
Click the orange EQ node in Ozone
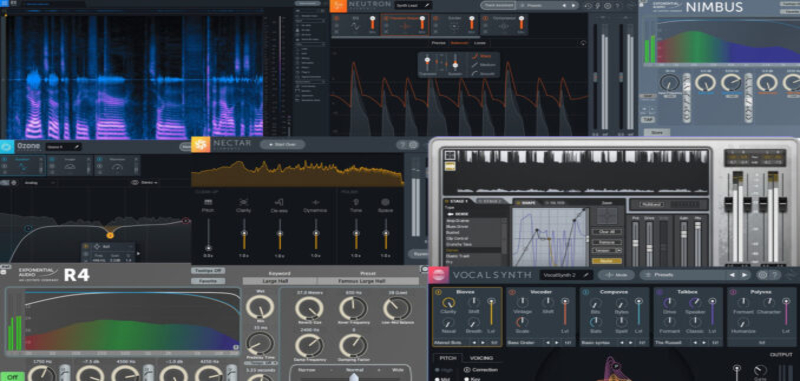click(110, 235)
